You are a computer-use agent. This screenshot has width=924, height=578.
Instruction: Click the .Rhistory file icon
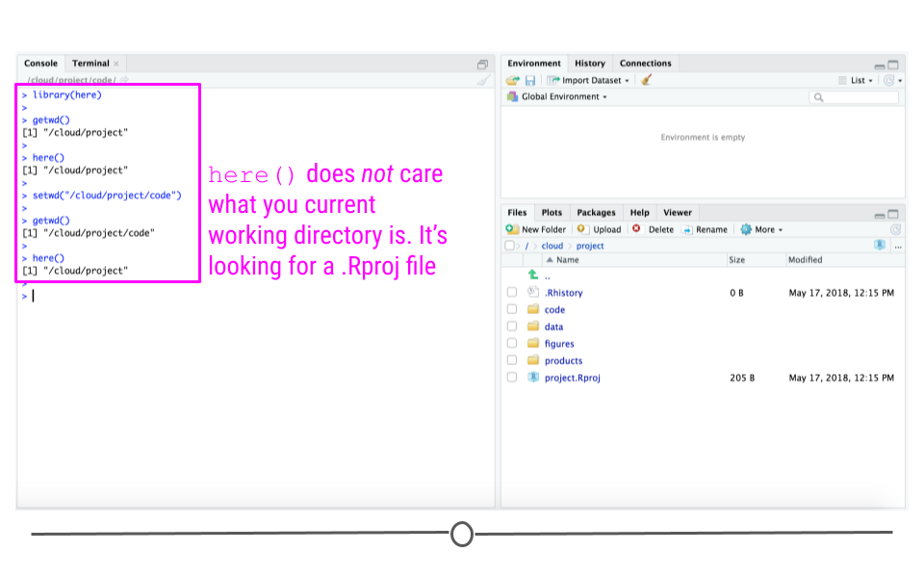[533, 291]
